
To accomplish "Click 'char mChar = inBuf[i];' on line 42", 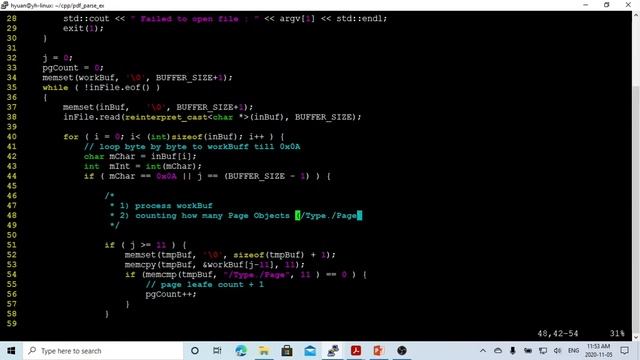I will (x=140, y=156).
